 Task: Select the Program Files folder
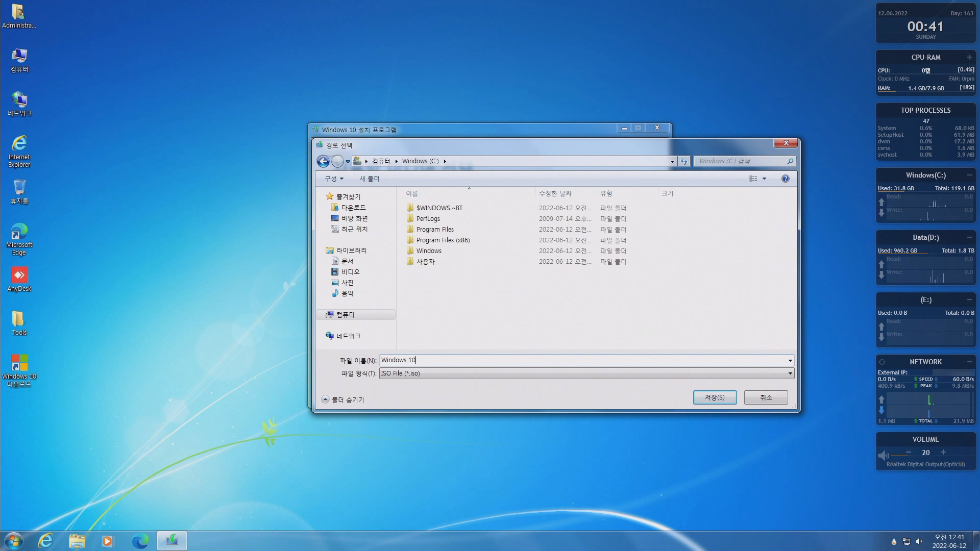(435, 230)
